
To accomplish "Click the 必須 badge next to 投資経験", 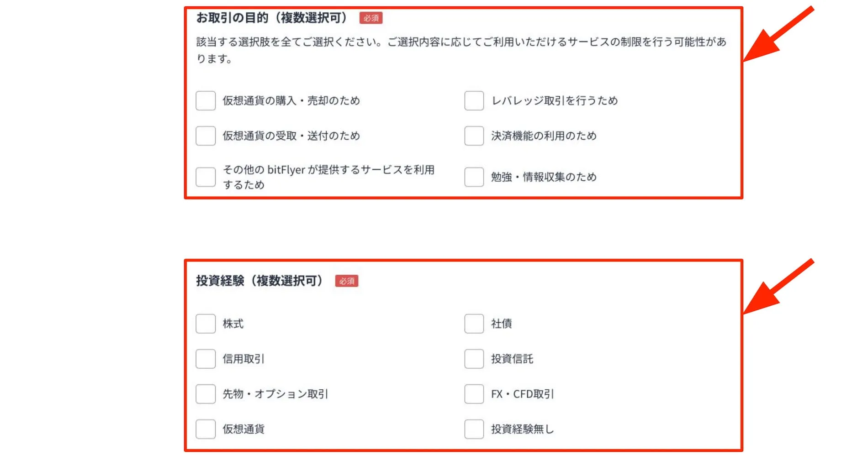I will [x=347, y=281].
